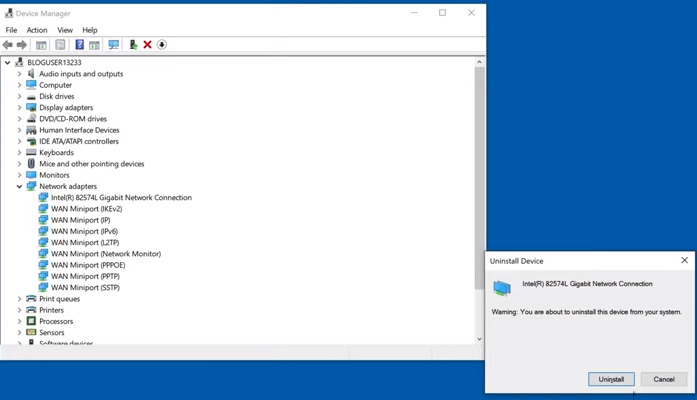697x400 pixels.
Task: Open the View menu
Action: click(x=65, y=30)
